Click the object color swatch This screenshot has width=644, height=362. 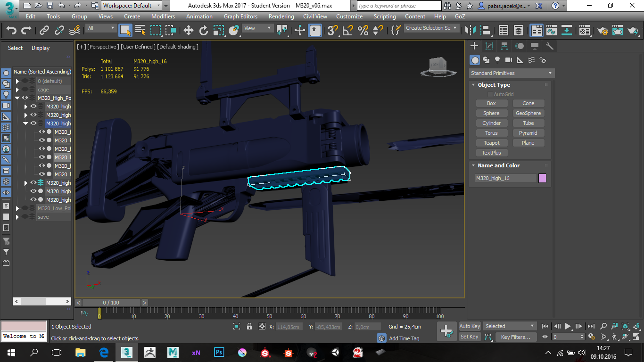(542, 178)
